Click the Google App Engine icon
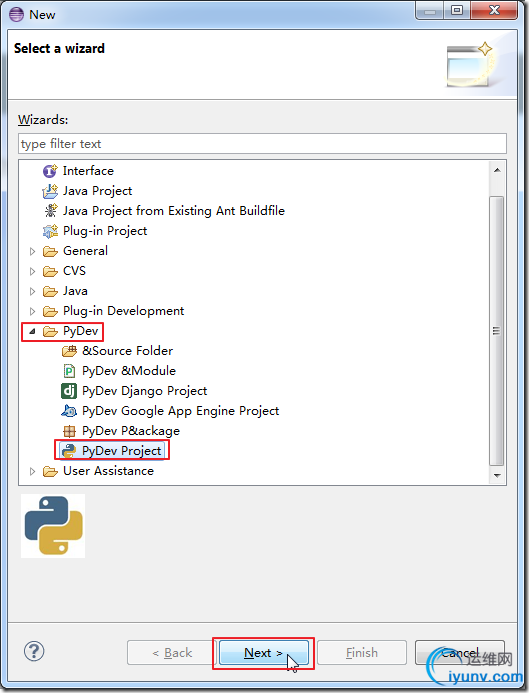 69,411
